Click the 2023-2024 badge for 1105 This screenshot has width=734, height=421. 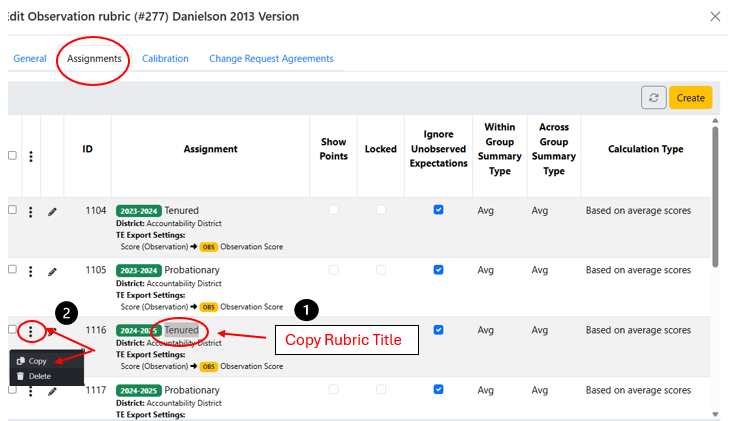(x=139, y=270)
